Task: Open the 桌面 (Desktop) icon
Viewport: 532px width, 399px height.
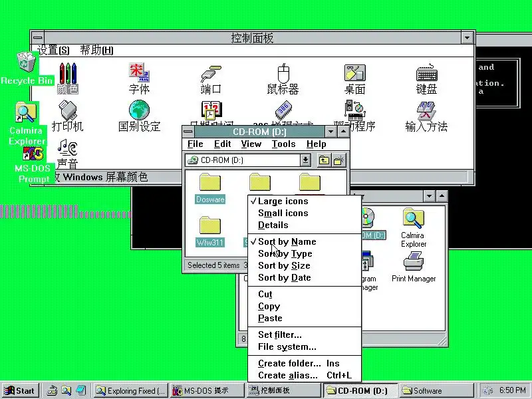Action: click(x=355, y=79)
